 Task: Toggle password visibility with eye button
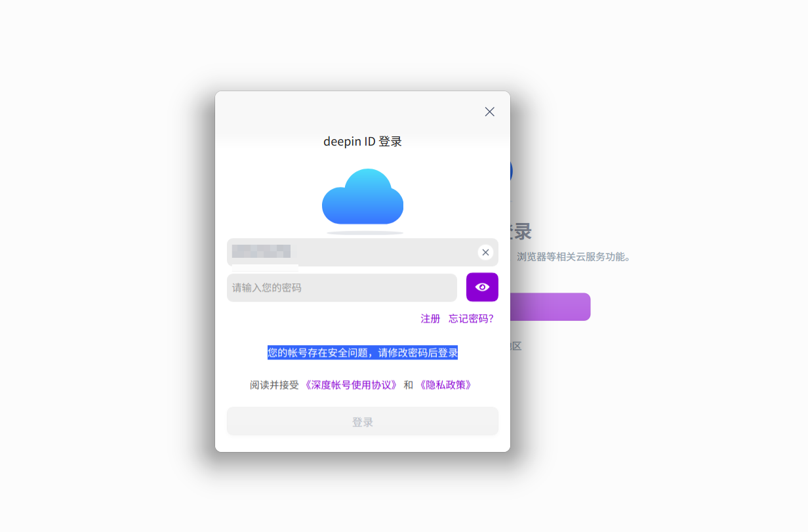482,287
